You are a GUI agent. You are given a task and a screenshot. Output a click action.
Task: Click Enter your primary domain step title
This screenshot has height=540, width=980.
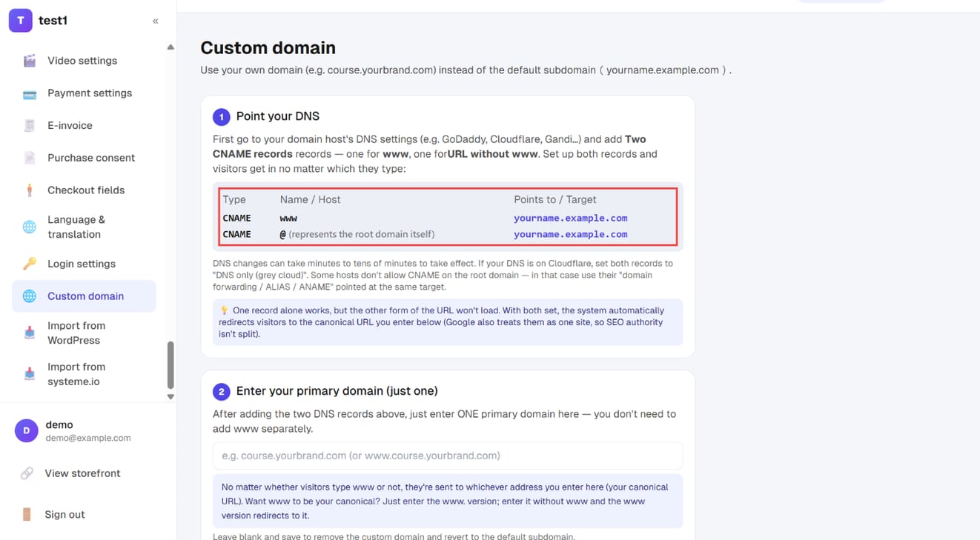[337, 391]
